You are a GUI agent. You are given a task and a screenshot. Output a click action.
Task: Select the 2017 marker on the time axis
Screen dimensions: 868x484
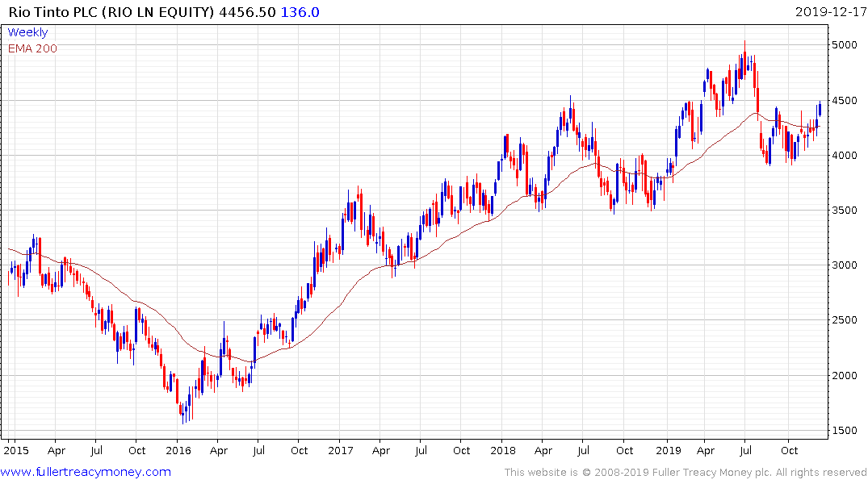pyautogui.click(x=341, y=449)
